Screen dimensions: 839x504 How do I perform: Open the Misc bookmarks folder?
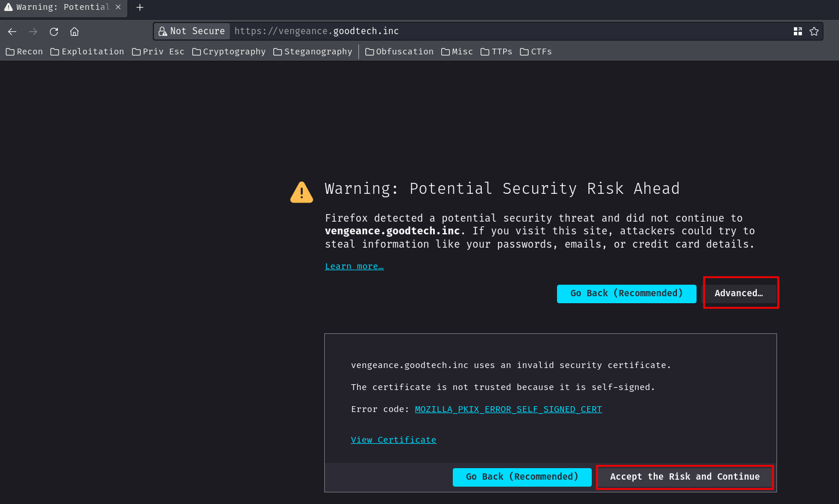457,51
